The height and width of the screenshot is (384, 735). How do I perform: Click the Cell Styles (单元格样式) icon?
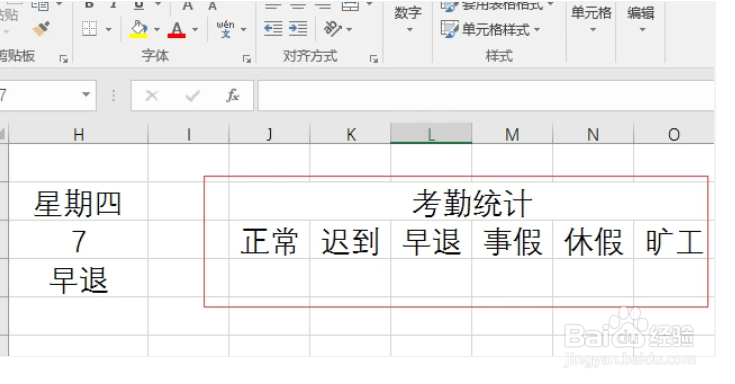(x=450, y=30)
